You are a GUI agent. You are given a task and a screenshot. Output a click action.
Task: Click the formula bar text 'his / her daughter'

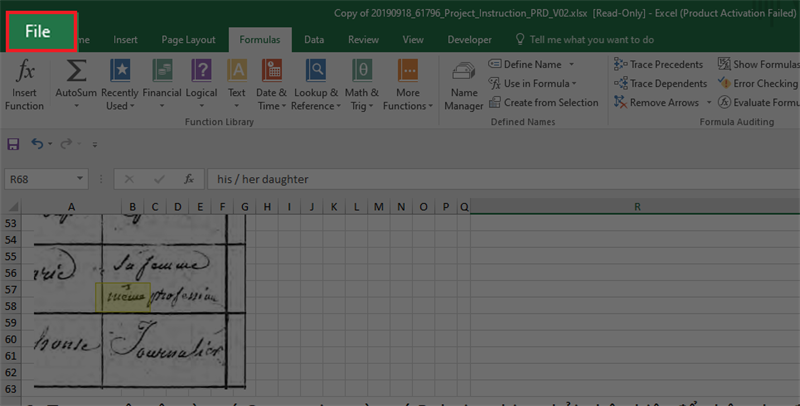[263, 180]
